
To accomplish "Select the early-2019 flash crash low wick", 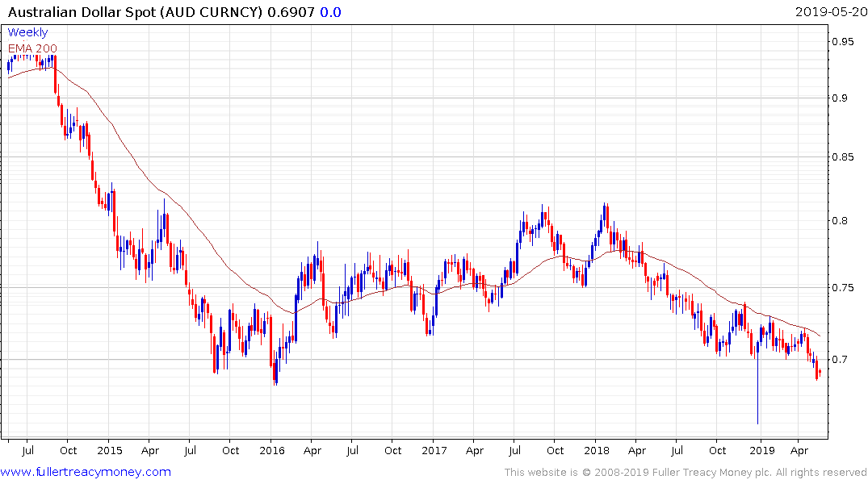I will pos(757,390).
